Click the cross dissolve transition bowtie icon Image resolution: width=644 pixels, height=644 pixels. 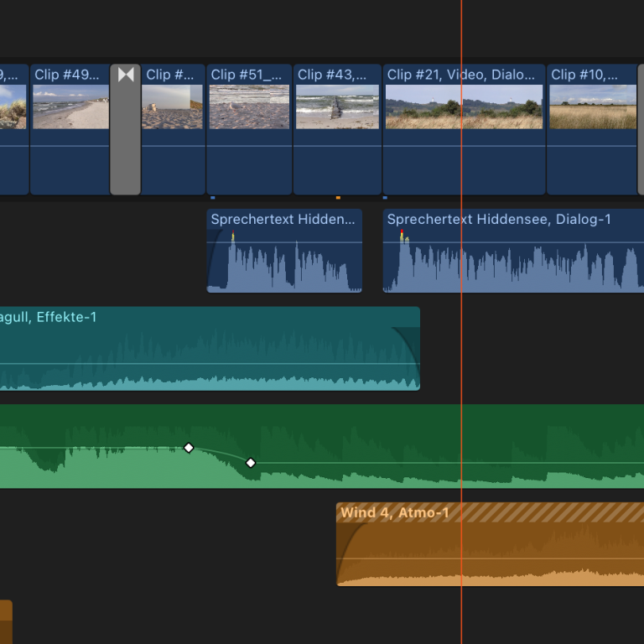pyautogui.click(x=126, y=75)
